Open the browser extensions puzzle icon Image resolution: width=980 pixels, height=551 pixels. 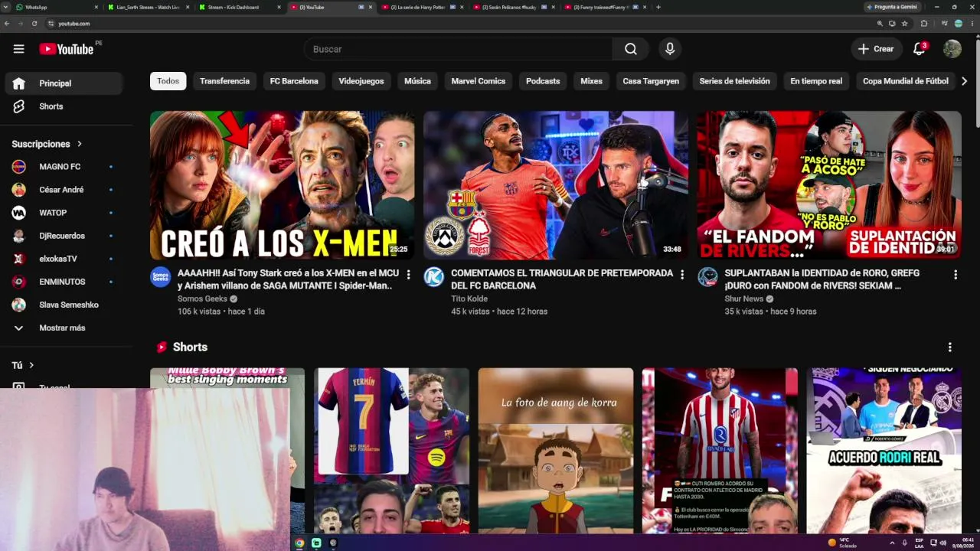(x=924, y=24)
